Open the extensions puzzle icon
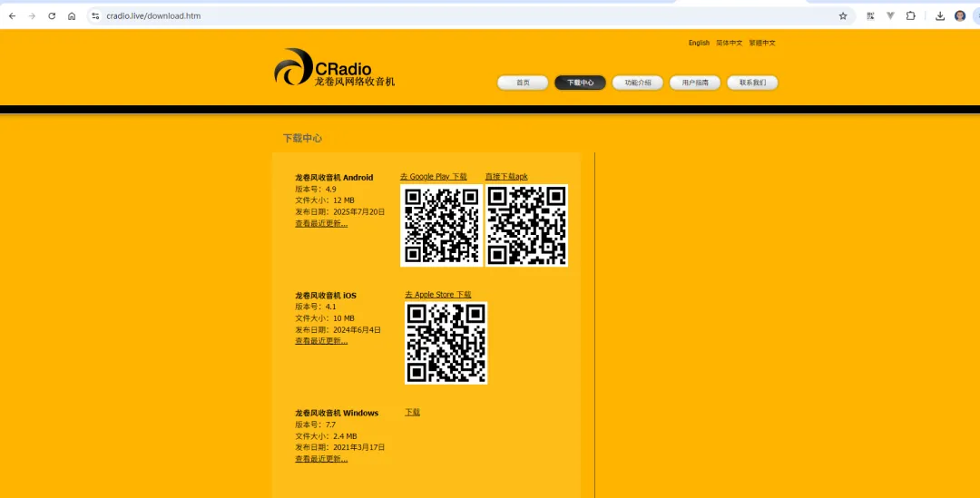Screen dimensions: 980x498 (x=911, y=16)
